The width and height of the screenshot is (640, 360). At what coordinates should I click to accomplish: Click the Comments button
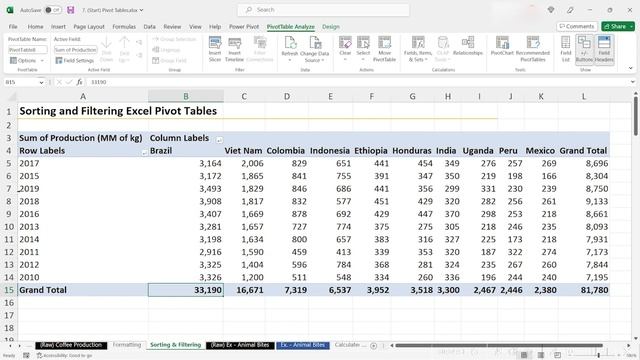(x=576, y=27)
